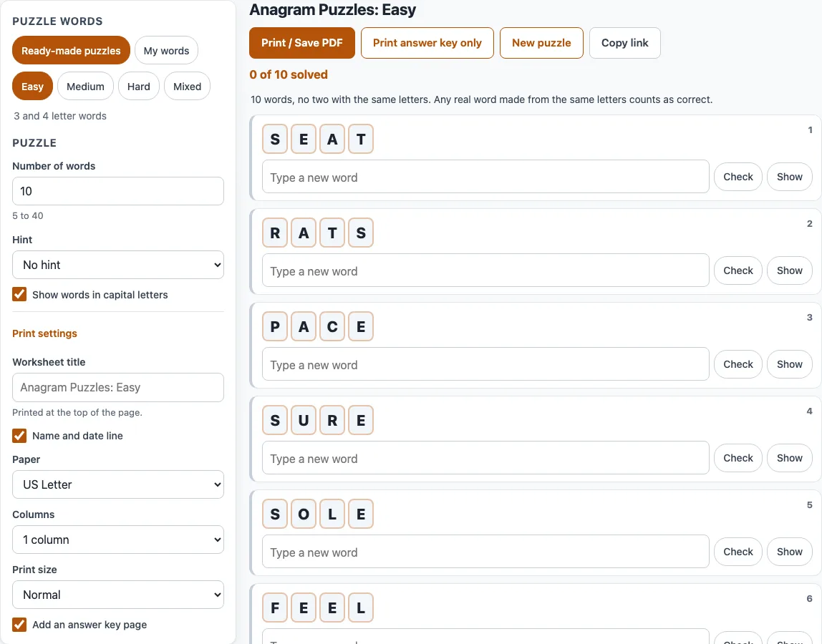Screen dimensions: 822x644
Task: Click the '5 to 40' range note
Action: (28, 215)
